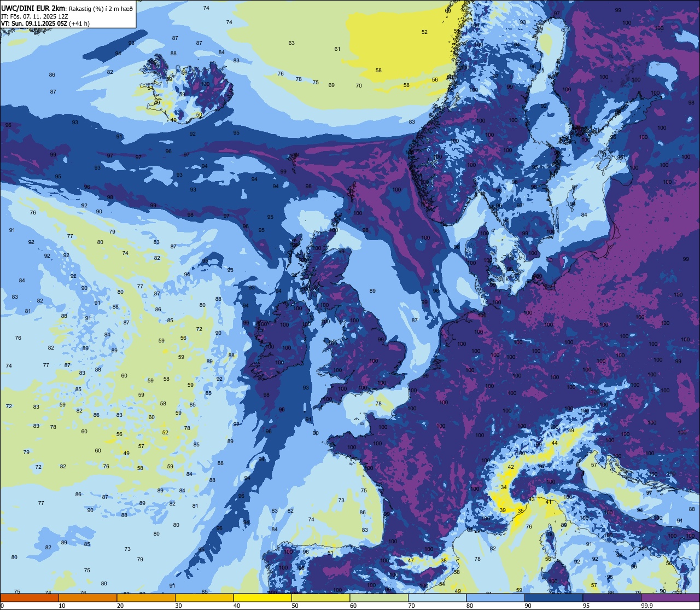Click the 90–95 medium blue legend swatch

click(x=553, y=598)
